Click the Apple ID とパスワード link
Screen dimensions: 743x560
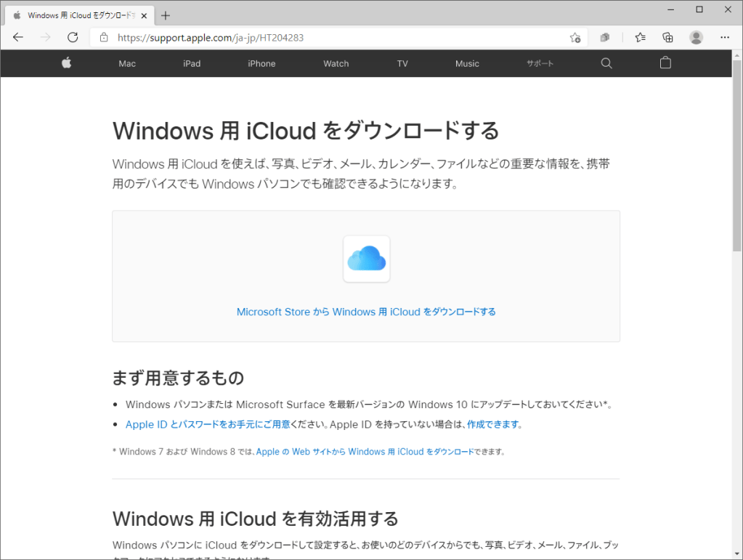208,425
